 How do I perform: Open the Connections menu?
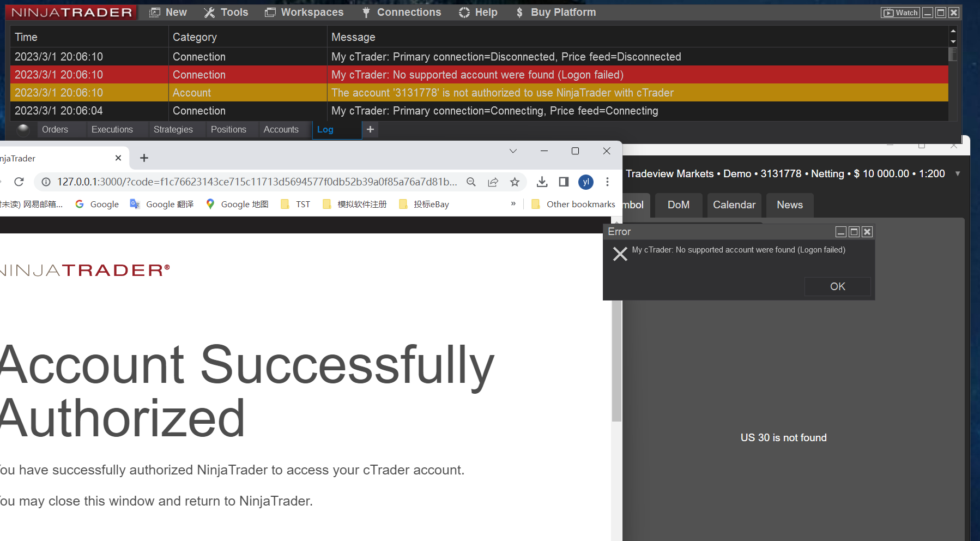point(401,13)
